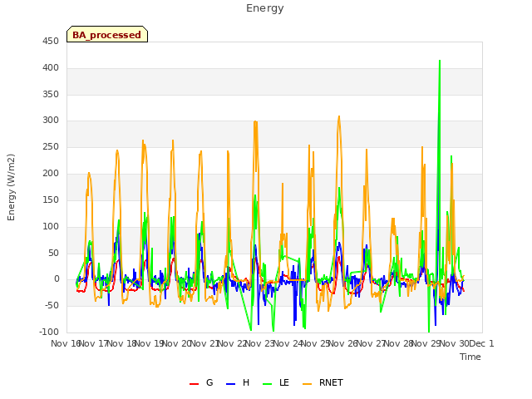The image size is (532, 399).
Task: Click the 350 y-axis tick label
Action: pos(51,94)
